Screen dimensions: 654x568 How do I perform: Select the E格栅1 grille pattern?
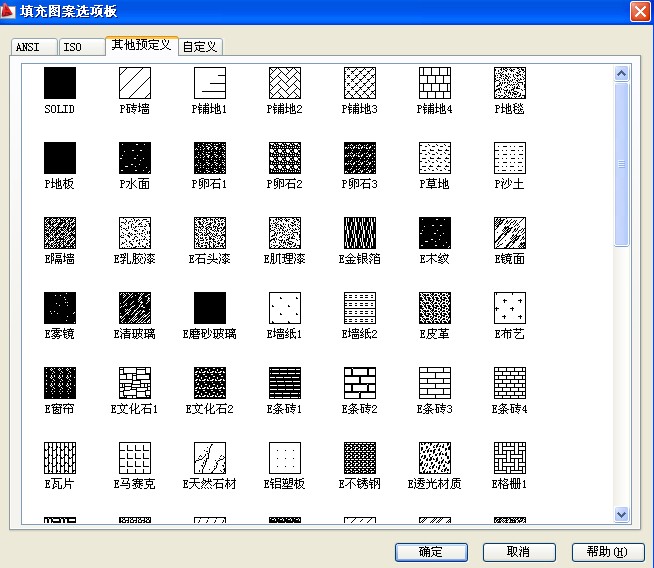point(510,458)
